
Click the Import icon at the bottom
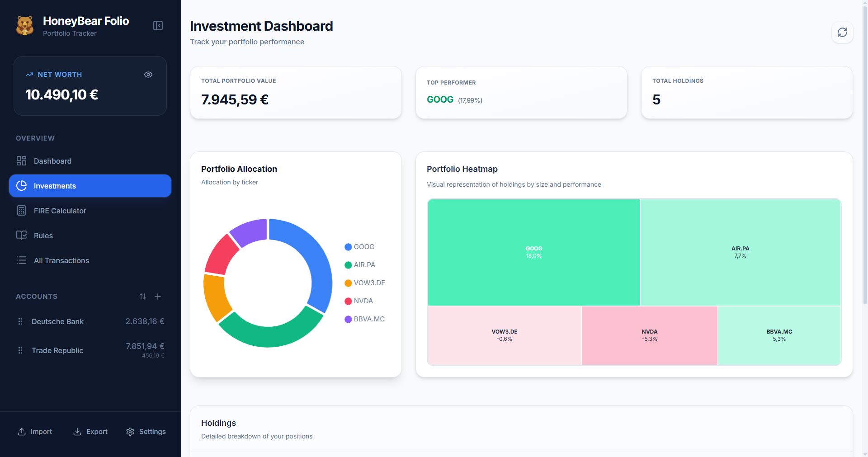click(x=21, y=431)
